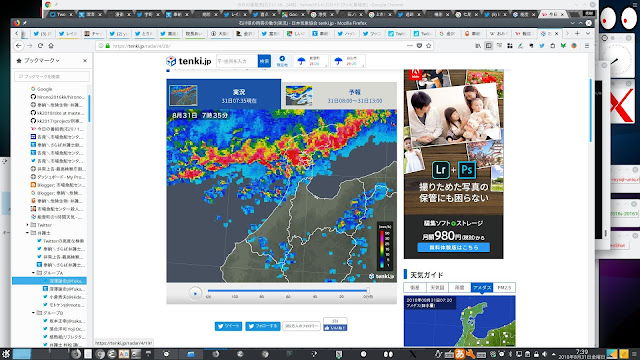Open the 'Twitterの高度な検索' bookmark
Screen dimensions: 640x360
[60, 241]
